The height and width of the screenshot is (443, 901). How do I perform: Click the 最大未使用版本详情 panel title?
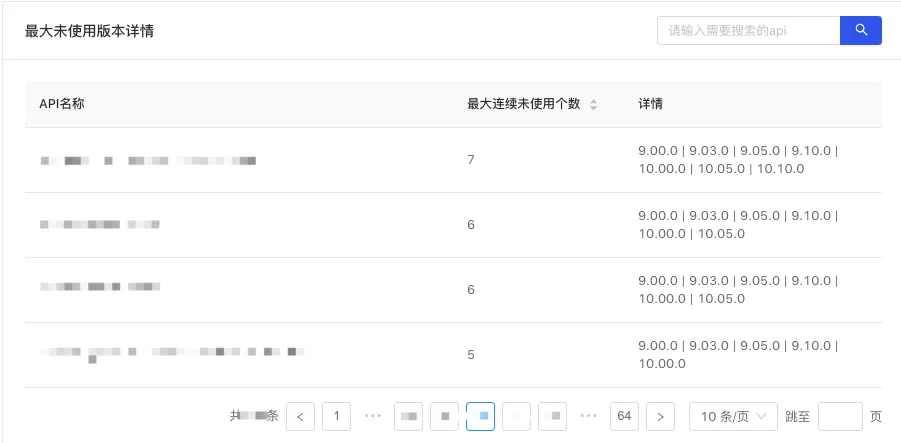click(x=89, y=31)
